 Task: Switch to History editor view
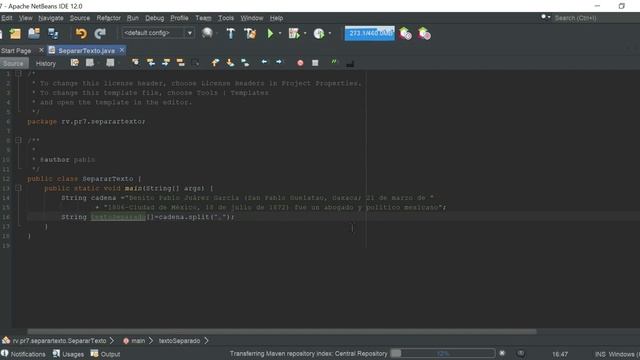tap(46, 63)
